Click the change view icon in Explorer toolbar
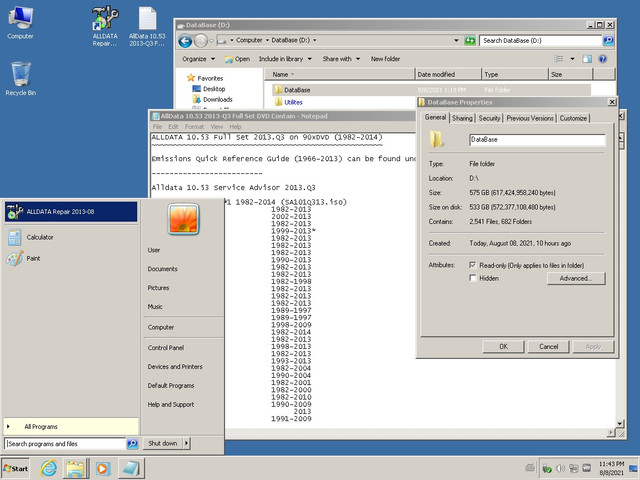Screen dimensions: 640x480 point(558,59)
